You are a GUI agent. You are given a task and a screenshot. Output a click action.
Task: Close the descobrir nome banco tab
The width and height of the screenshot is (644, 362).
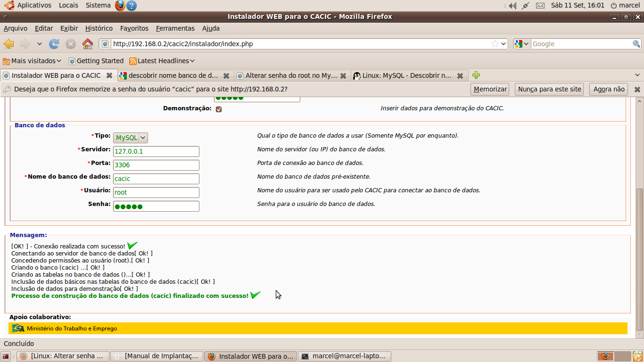click(x=226, y=75)
